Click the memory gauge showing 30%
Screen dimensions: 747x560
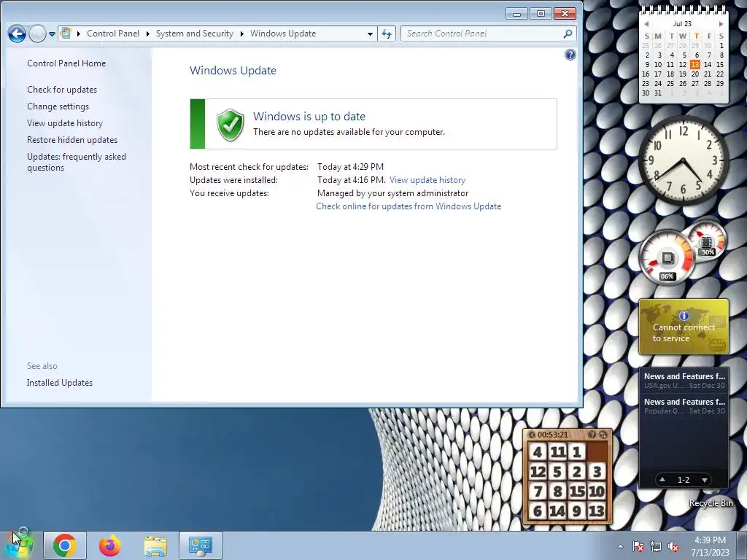pos(707,241)
